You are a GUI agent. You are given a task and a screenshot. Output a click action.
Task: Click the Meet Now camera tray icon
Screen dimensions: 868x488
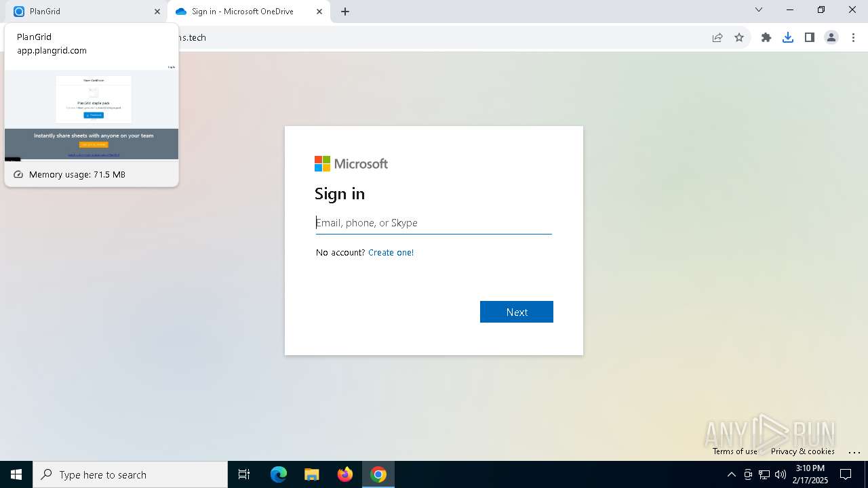pyautogui.click(x=748, y=474)
